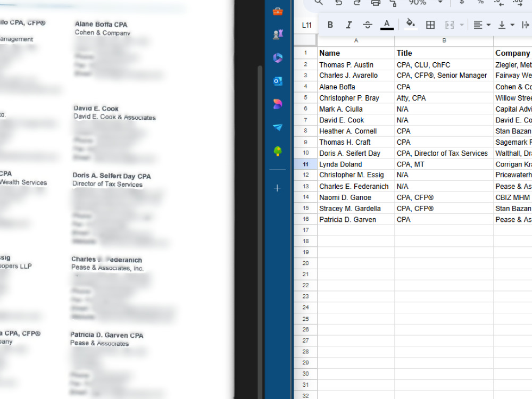Select column B header
The height and width of the screenshot is (399, 532).
(444, 40)
